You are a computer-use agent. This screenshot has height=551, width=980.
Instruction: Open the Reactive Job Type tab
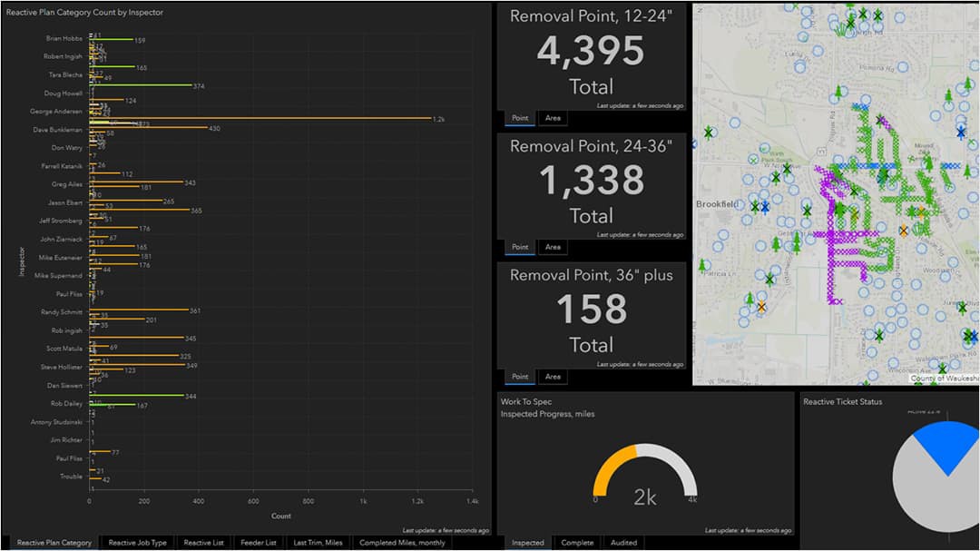click(138, 542)
